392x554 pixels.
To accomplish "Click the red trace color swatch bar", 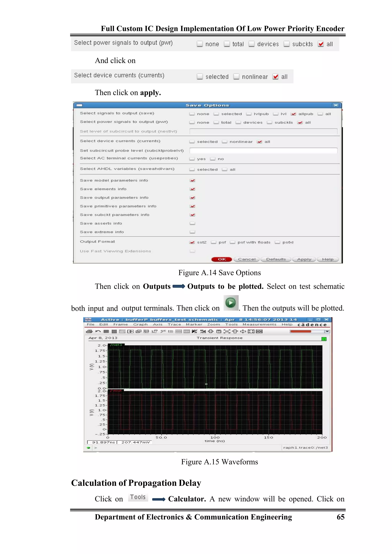I will coord(301,331).
